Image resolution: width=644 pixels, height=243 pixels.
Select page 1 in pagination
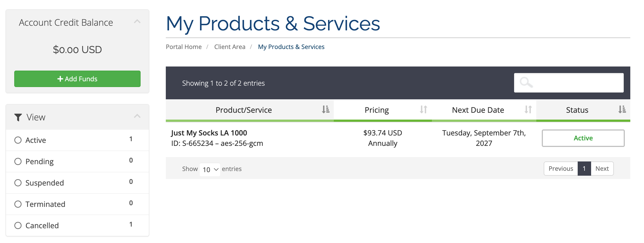point(584,169)
